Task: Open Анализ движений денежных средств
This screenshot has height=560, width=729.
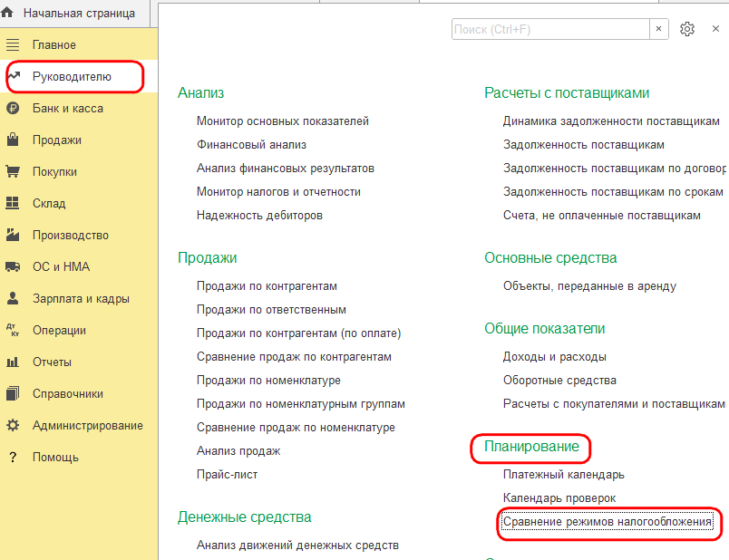Action: tap(297, 546)
